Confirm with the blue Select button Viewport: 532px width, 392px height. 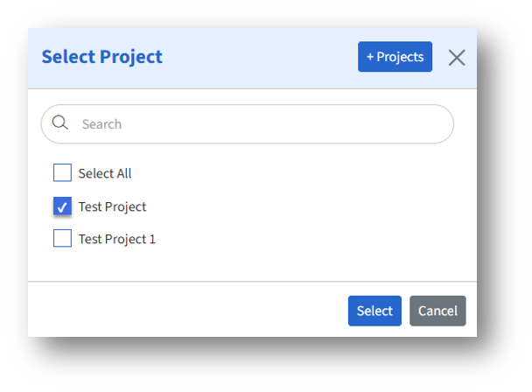coord(374,311)
